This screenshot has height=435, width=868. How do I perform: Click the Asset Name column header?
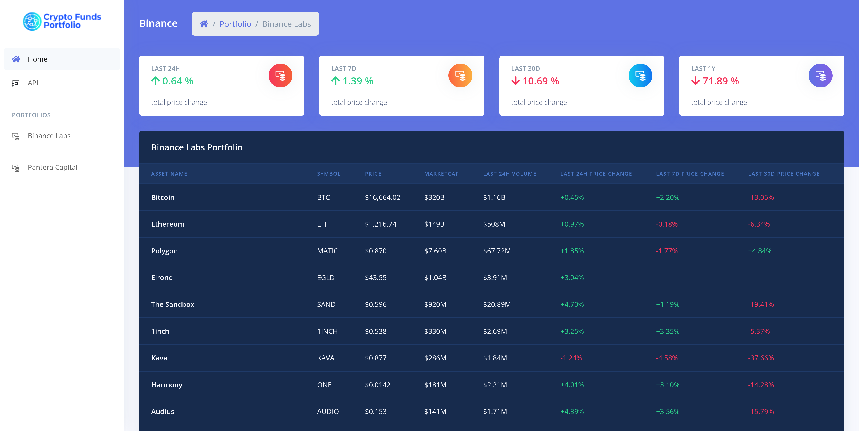[169, 174]
